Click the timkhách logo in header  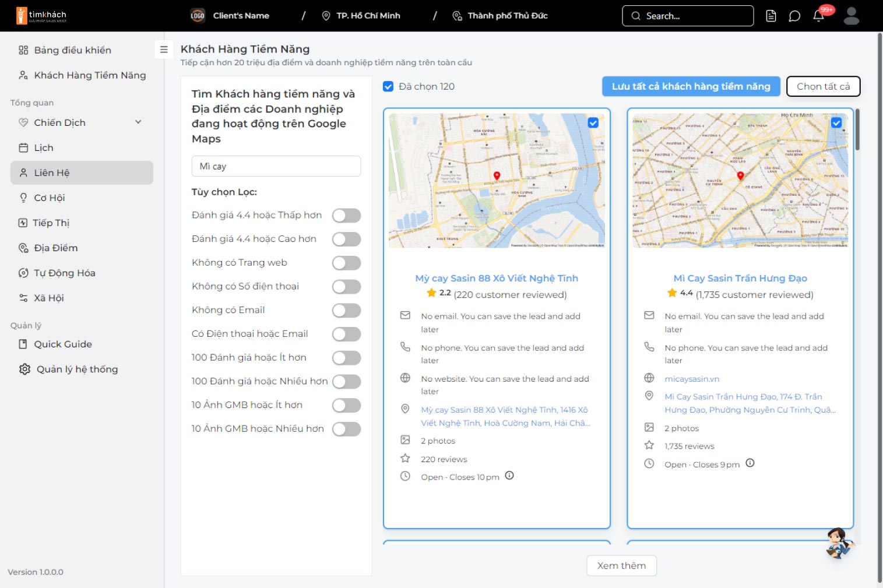41,16
